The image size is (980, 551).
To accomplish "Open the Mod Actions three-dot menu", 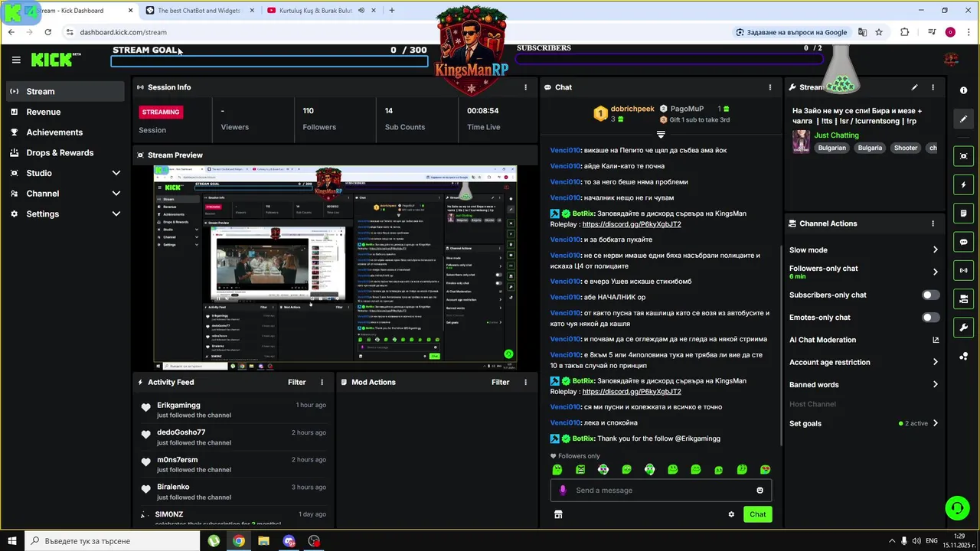I will click(525, 382).
